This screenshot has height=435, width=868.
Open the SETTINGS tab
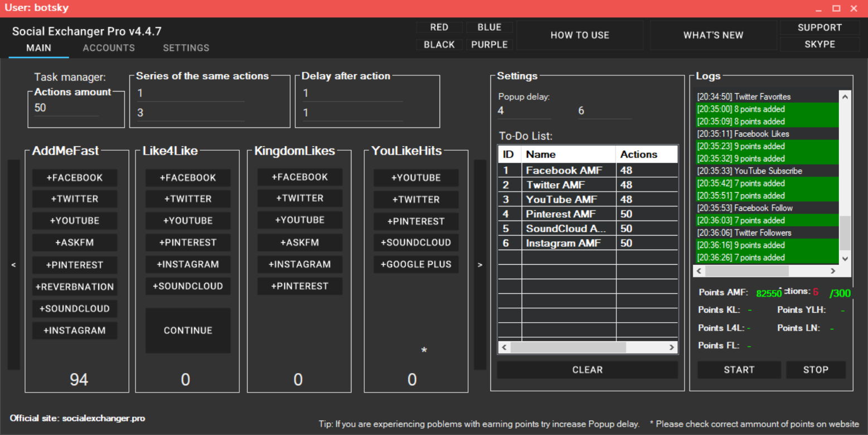click(x=186, y=48)
